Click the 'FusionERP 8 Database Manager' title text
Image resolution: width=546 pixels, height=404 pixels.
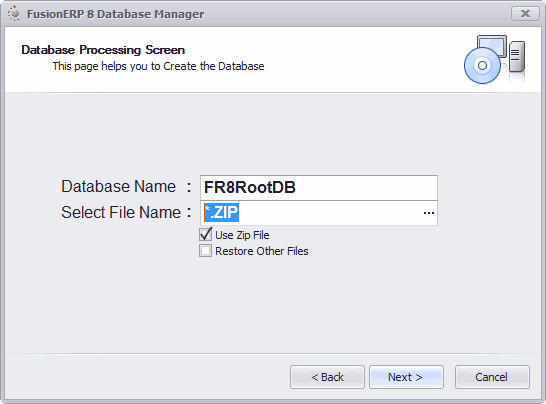[116, 14]
